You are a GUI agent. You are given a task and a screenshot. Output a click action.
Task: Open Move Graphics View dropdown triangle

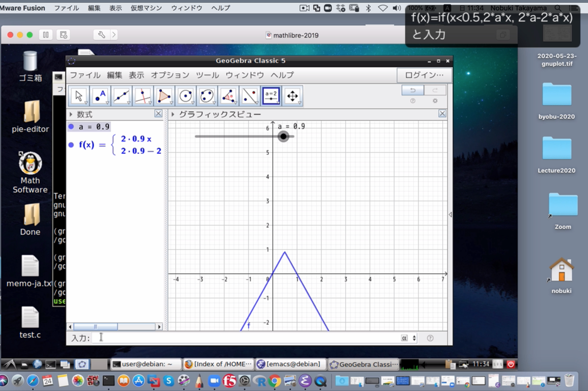300,103
